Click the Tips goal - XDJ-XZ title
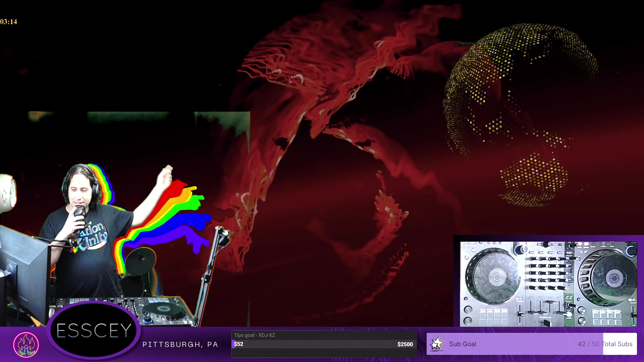 (255, 335)
